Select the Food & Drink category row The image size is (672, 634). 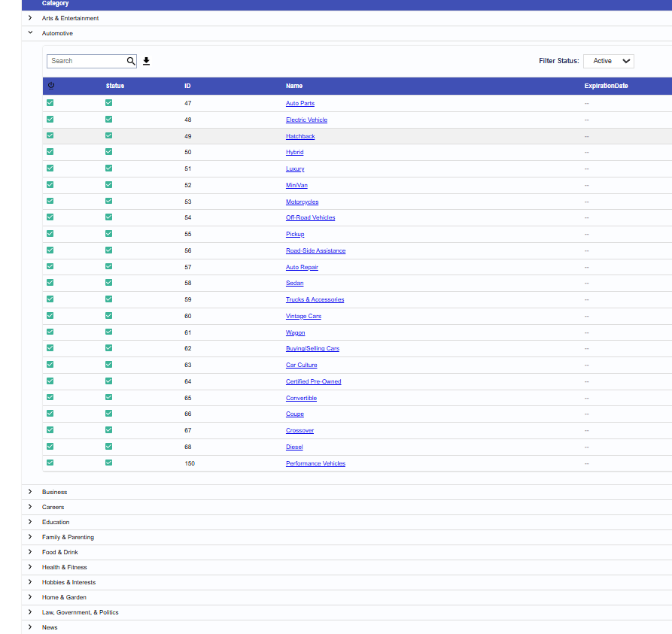(x=60, y=552)
